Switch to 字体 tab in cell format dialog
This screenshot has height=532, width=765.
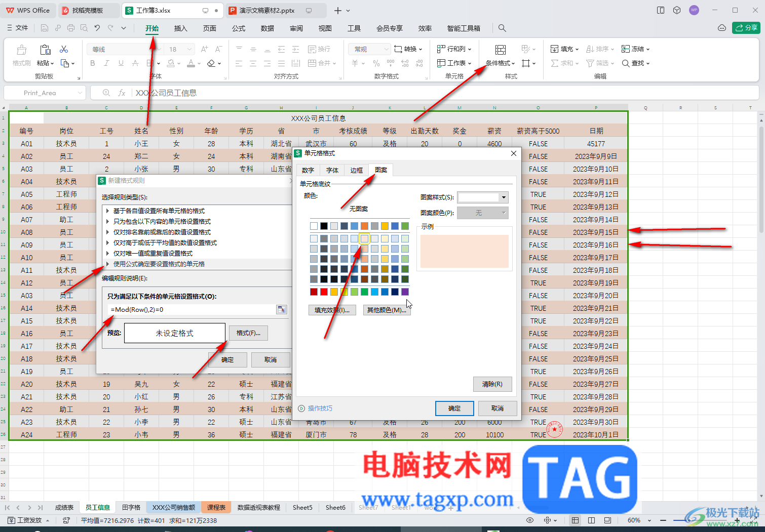point(332,171)
